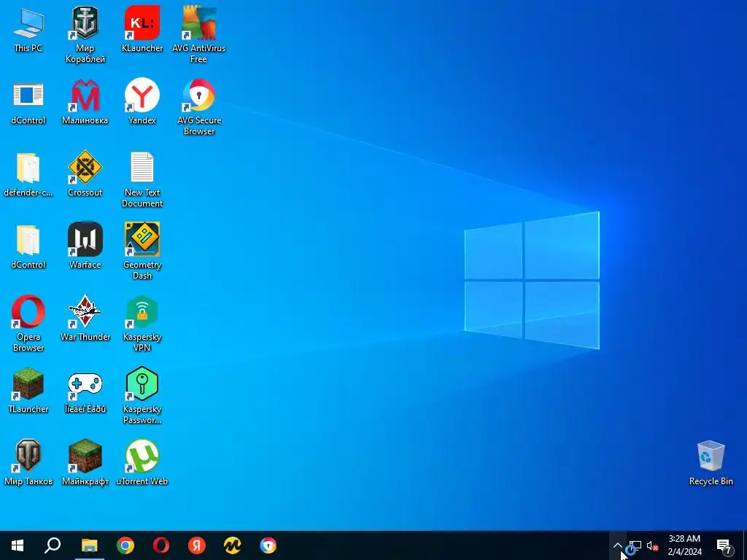Image resolution: width=747 pixels, height=560 pixels.
Task: Select the Geometry Dash shortcut
Action: tap(142, 252)
